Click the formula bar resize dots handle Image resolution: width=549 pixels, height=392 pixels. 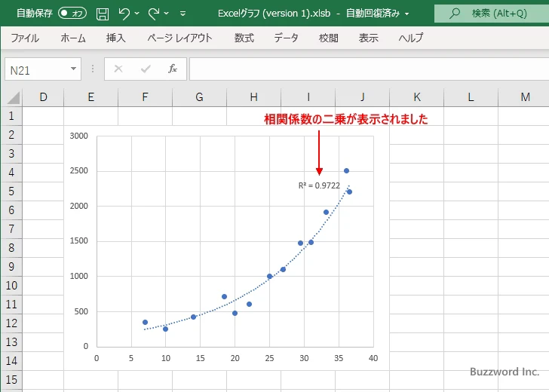93,69
